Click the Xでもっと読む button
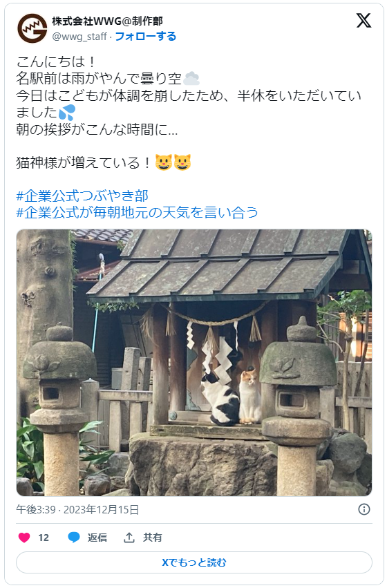 (x=194, y=562)
